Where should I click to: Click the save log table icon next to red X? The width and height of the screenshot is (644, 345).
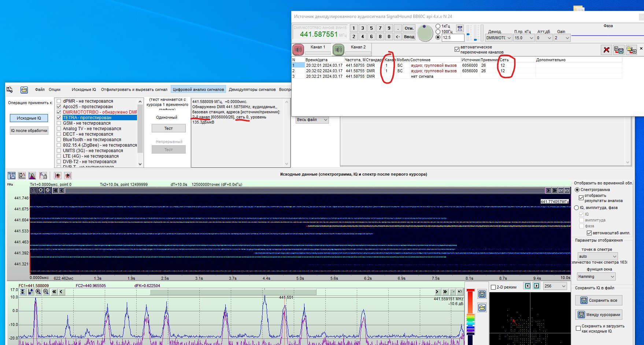tap(619, 50)
